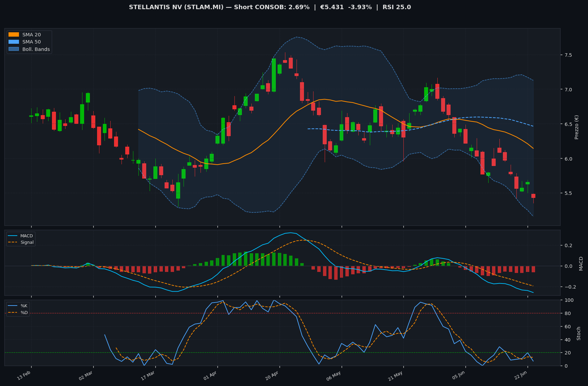Click "Short CONSOB: 2.69%" in the title
The width and height of the screenshot is (588, 386).
click(271, 7)
